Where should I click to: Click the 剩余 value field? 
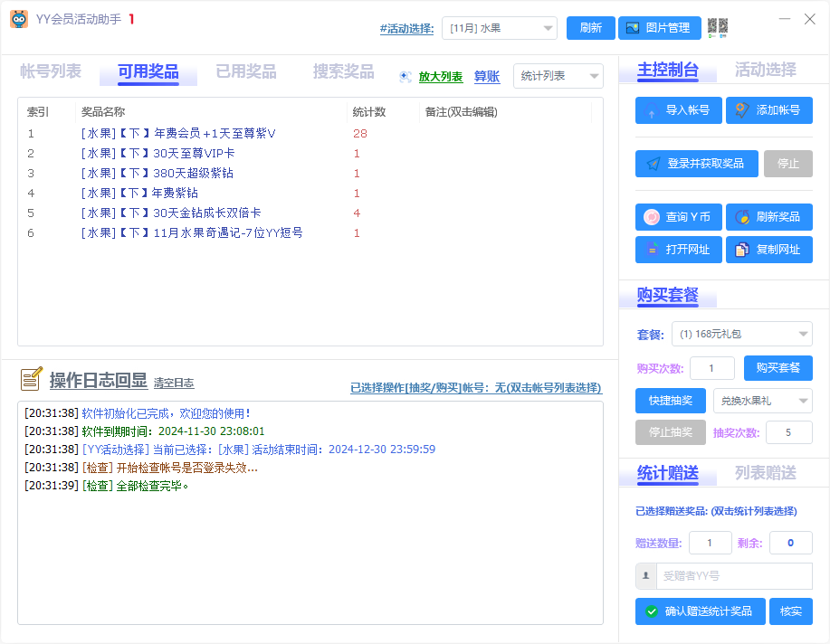[x=791, y=543]
